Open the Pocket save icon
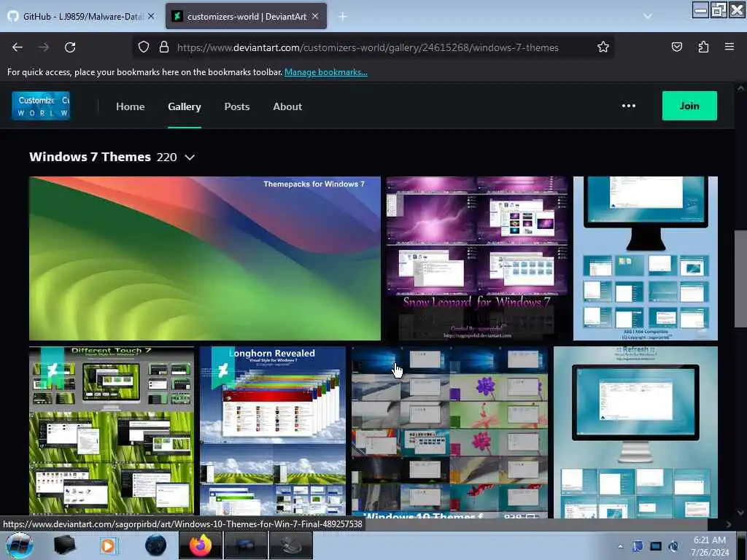This screenshot has width=747, height=560. coord(676,47)
